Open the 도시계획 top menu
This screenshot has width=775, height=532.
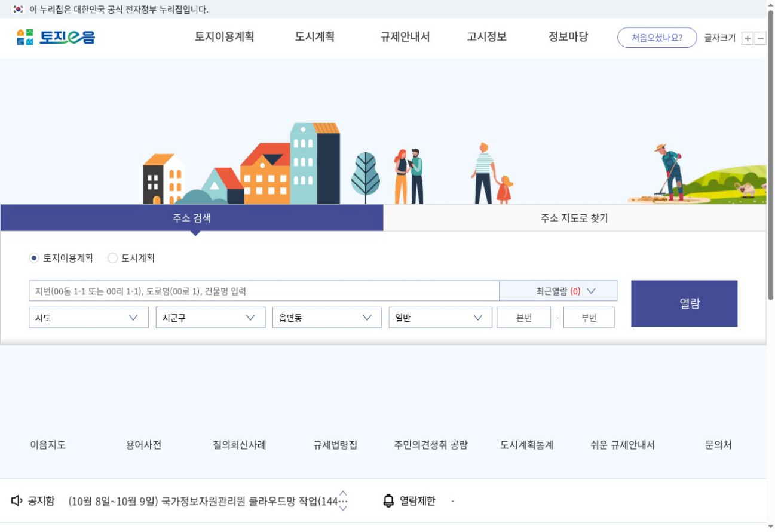314,36
